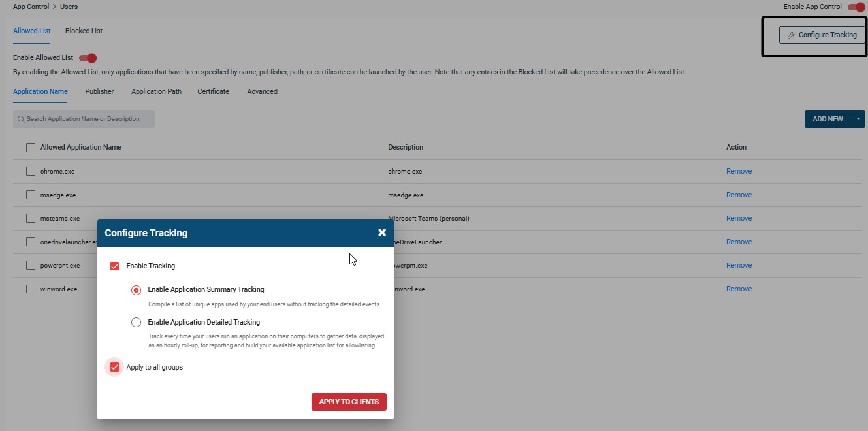This screenshot has width=868, height=431.
Task: Open the Publisher tab
Action: [99, 91]
